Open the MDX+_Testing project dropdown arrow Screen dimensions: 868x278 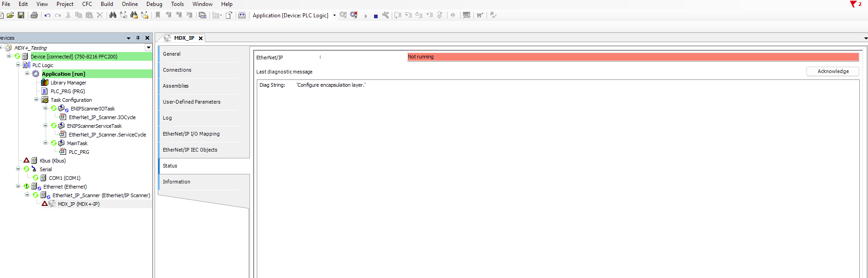(148, 47)
